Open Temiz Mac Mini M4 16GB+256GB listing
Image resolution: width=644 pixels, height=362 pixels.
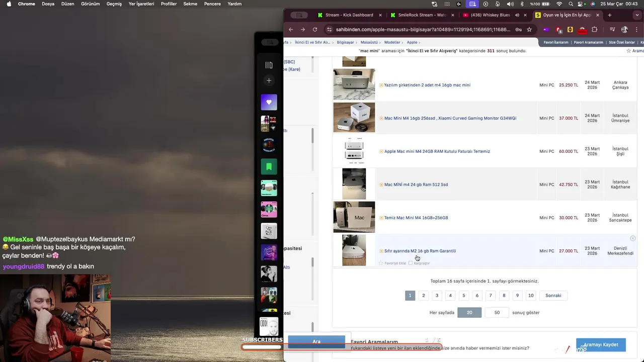[416, 218]
